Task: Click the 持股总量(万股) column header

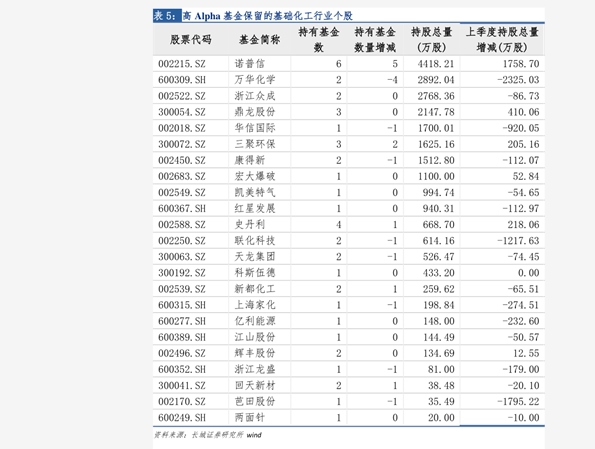Action: [432, 39]
